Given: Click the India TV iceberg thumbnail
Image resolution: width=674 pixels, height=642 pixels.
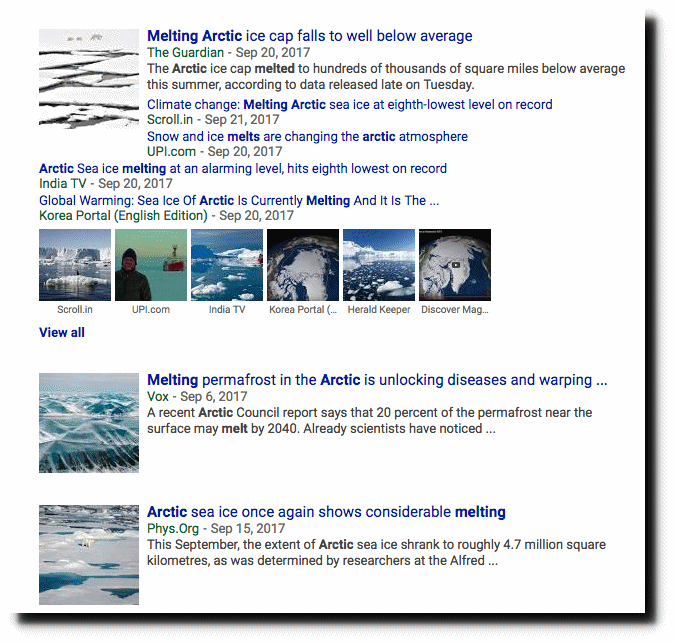Looking at the screenshot, I should coord(227,265).
